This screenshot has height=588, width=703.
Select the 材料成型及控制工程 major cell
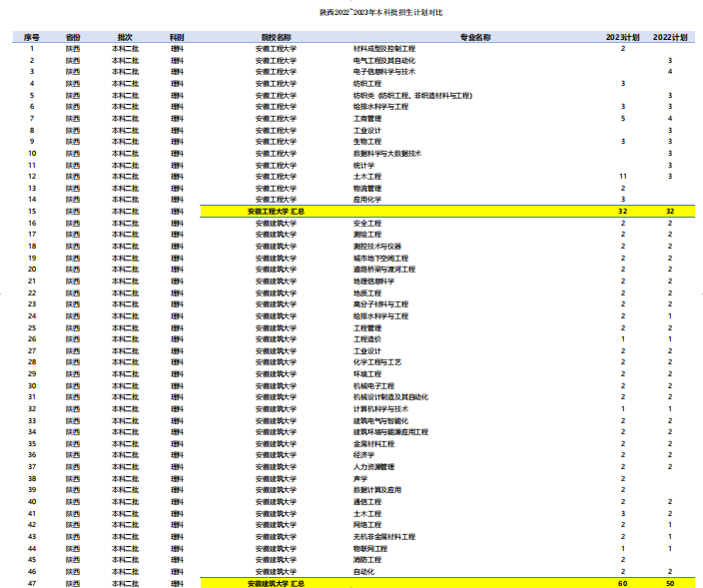click(x=384, y=48)
